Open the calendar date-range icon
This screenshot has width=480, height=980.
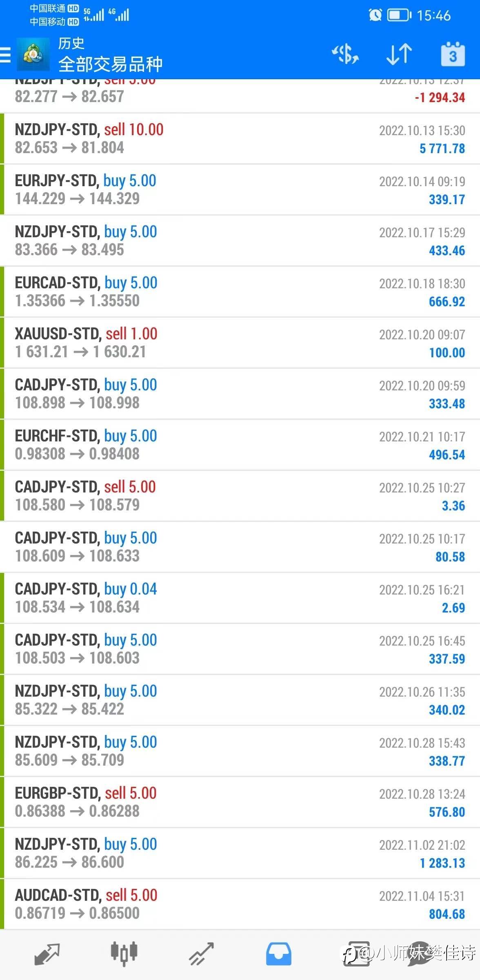pos(453,54)
